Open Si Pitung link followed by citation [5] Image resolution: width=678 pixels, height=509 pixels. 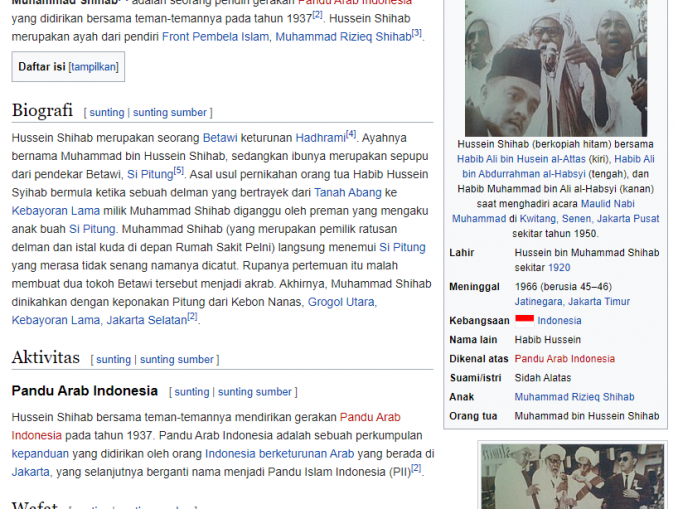(x=150, y=174)
